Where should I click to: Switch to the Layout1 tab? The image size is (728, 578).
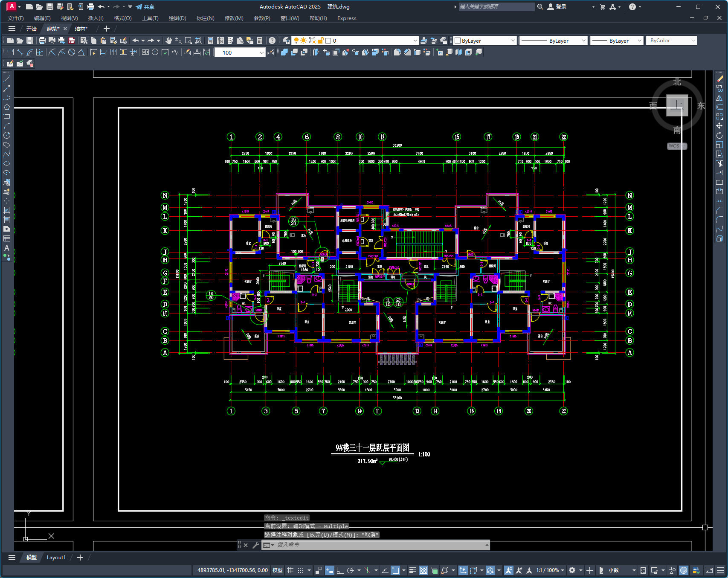(x=56, y=558)
